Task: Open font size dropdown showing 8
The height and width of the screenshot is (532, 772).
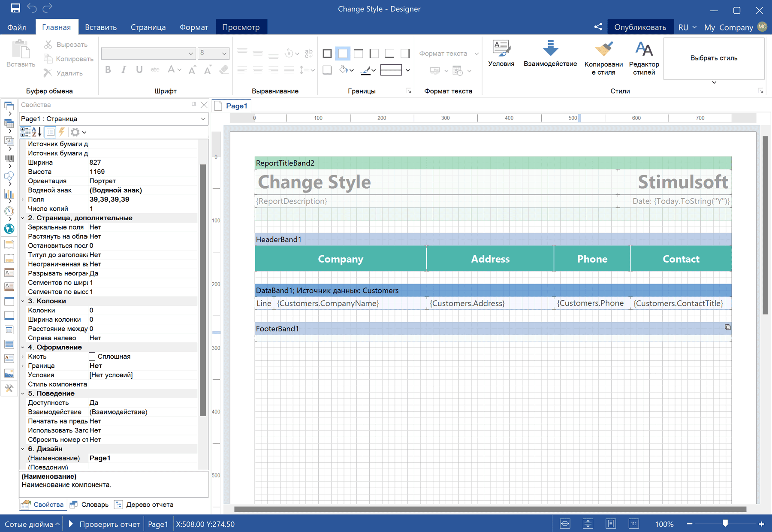Action: pos(224,54)
